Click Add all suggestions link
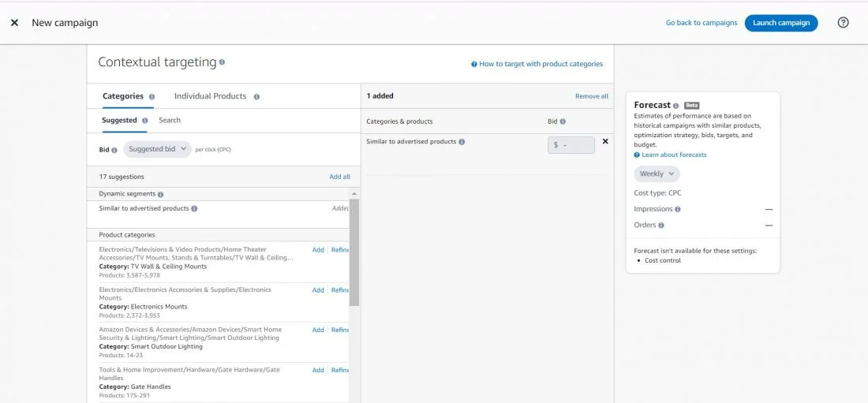868x403 pixels. 339,177
